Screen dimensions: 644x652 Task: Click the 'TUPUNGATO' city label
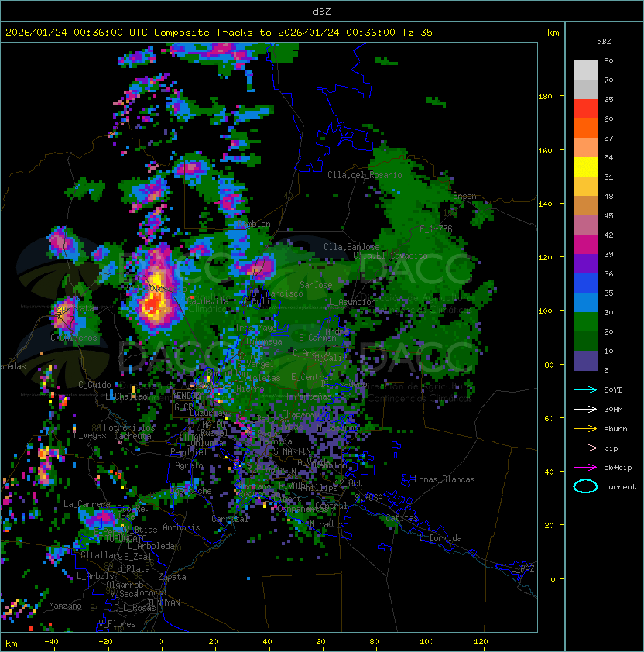125,538
